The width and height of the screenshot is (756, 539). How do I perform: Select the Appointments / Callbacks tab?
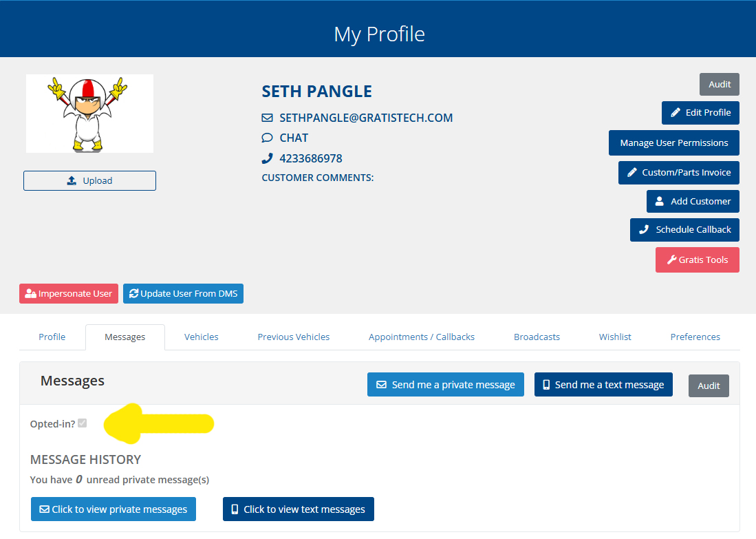pos(421,337)
